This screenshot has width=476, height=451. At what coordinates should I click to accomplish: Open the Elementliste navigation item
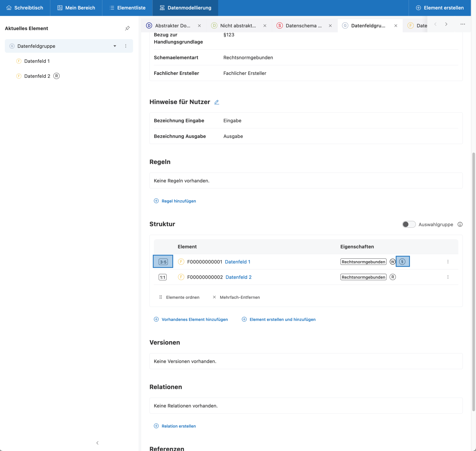[127, 8]
